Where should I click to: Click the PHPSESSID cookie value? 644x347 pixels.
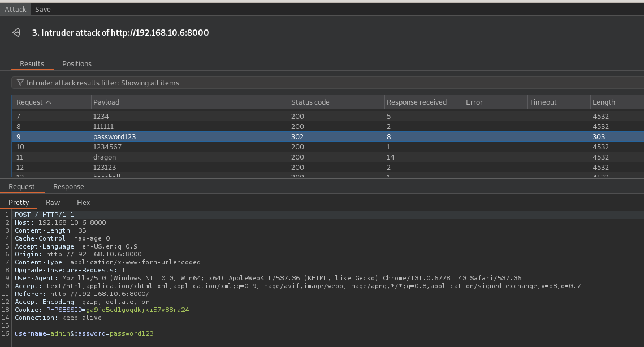pyautogui.click(x=137, y=310)
